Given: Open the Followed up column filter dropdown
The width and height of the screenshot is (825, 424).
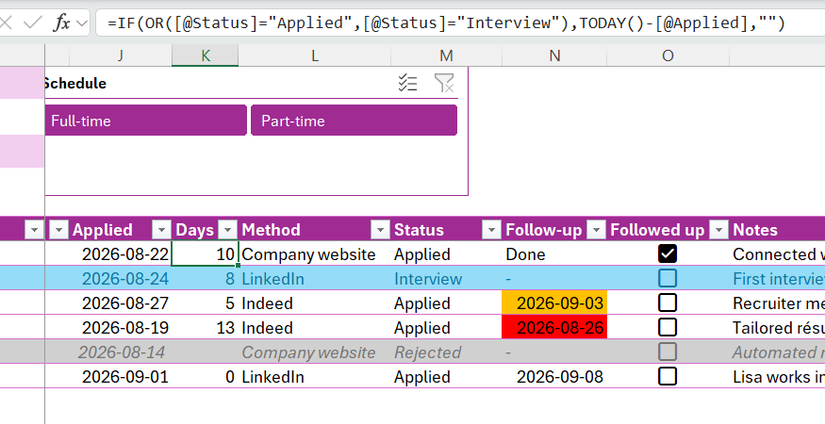Looking at the screenshot, I should point(719,230).
